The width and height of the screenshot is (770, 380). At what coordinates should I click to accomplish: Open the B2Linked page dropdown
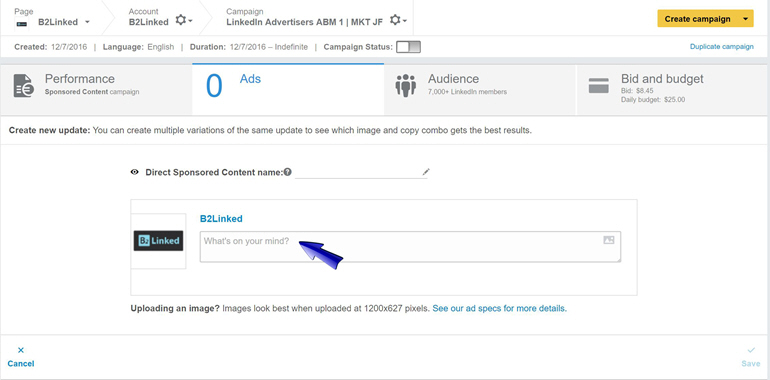(87, 22)
